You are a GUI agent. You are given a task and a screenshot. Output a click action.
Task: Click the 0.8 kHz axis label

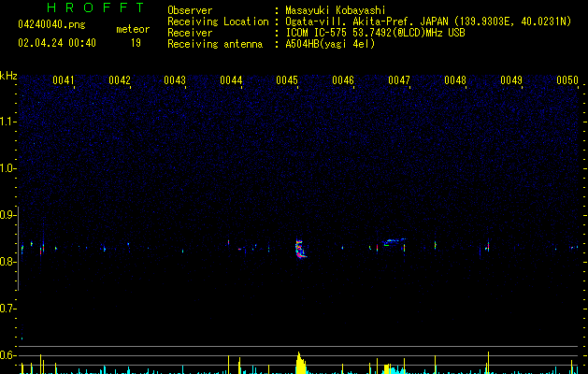7,262
